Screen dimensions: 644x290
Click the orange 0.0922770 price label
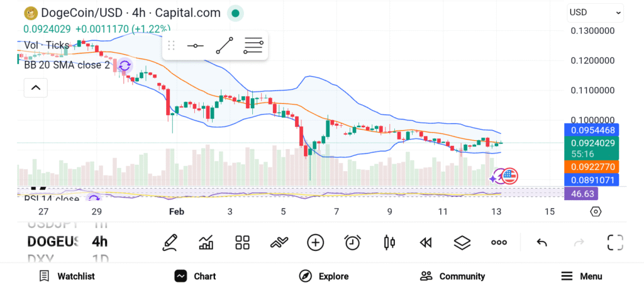click(592, 167)
